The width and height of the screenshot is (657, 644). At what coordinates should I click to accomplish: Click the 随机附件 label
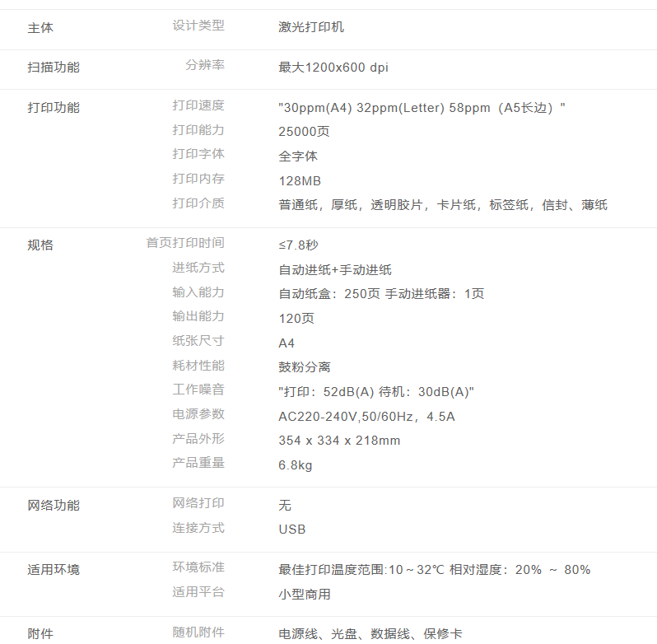pos(198,632)
